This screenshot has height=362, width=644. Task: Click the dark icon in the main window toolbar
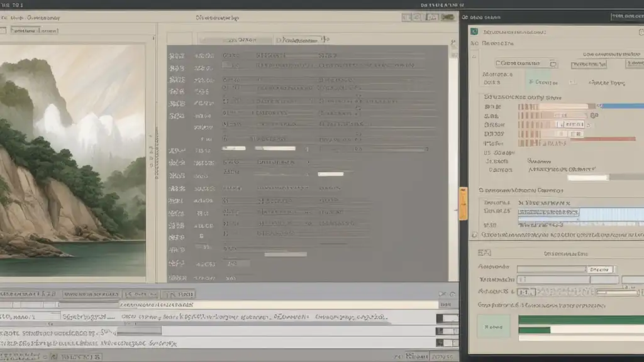pos(448,17)
